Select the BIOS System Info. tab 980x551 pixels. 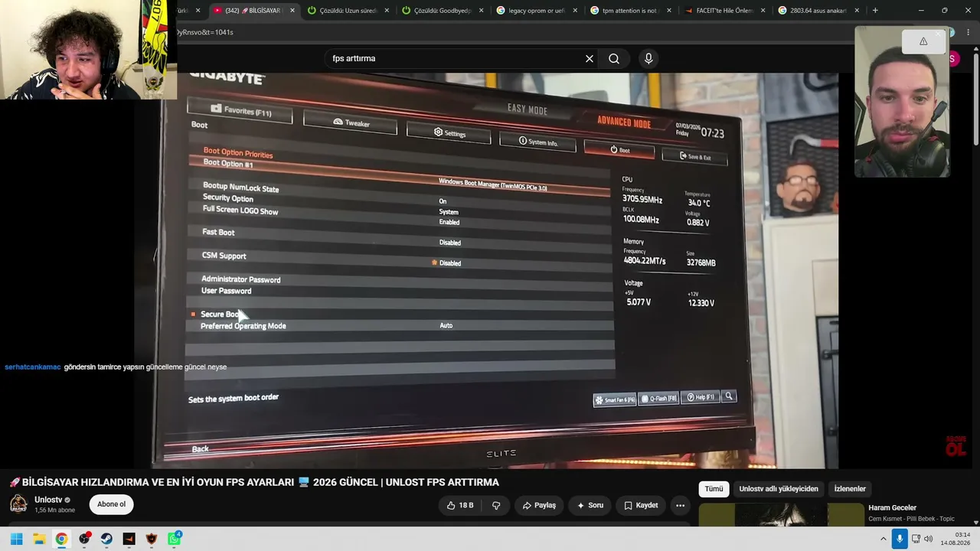coord(538,142)
